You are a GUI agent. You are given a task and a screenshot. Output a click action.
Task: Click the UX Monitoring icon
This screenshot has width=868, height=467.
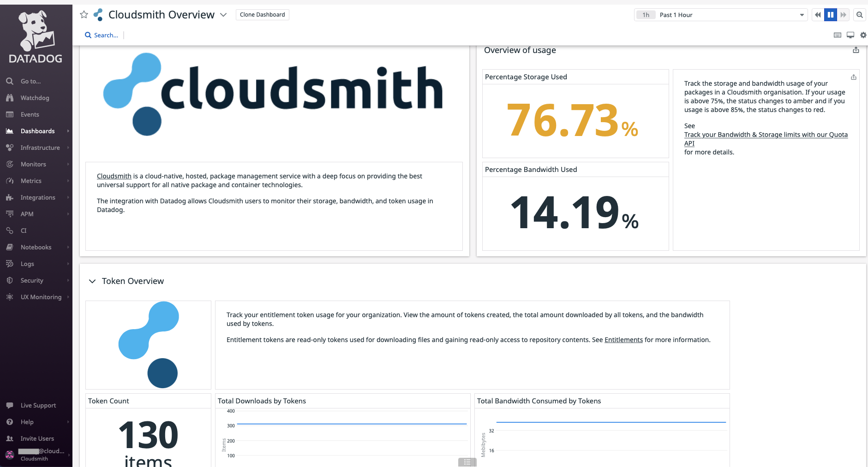coord(10,297)
